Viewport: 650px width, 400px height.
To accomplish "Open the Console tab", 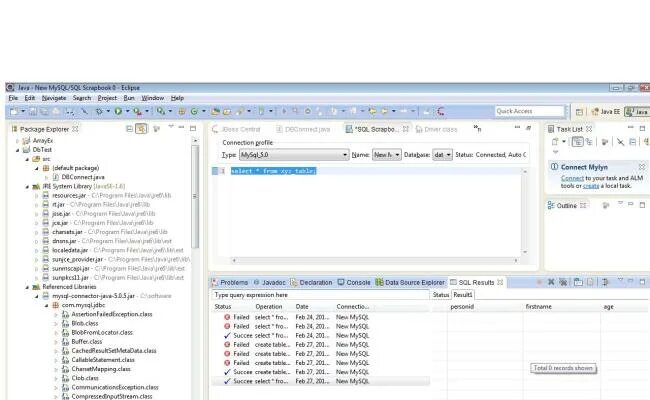I will tap(354, 282).
